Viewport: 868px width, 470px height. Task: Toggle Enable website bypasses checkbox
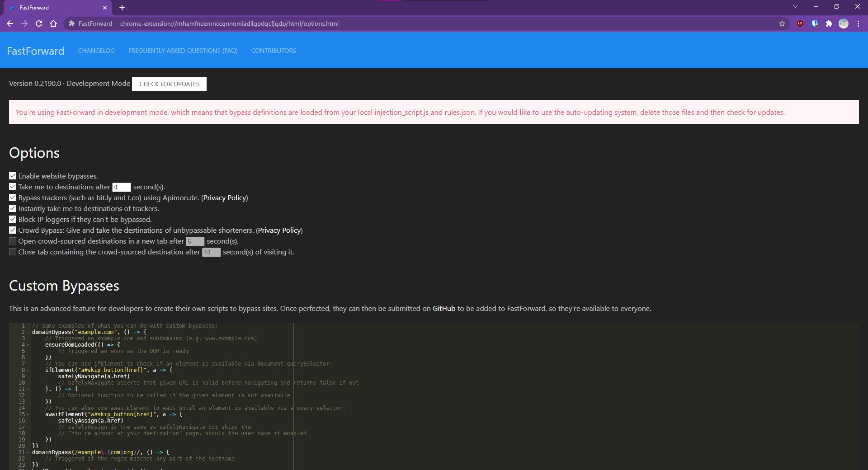coord(13,176)
